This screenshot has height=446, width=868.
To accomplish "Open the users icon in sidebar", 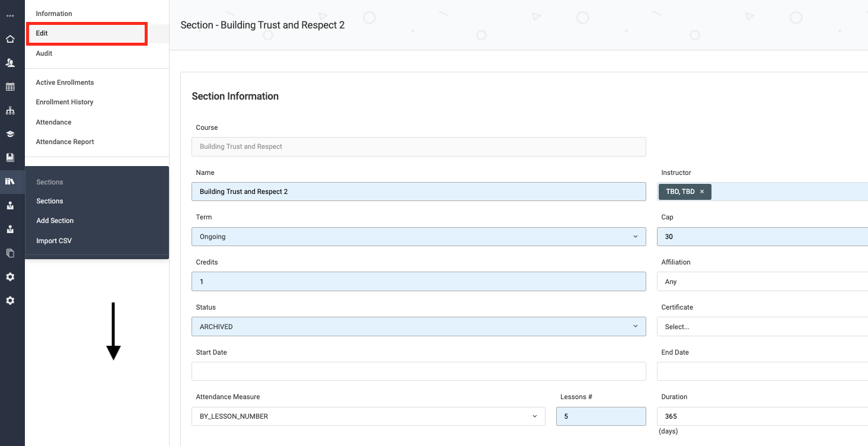I will click(10, 63).
